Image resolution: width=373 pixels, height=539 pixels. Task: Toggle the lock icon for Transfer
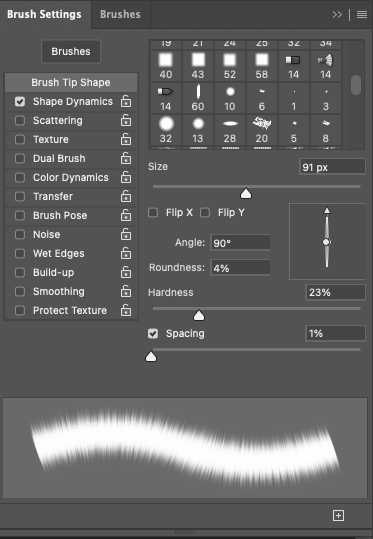(126, 196)
